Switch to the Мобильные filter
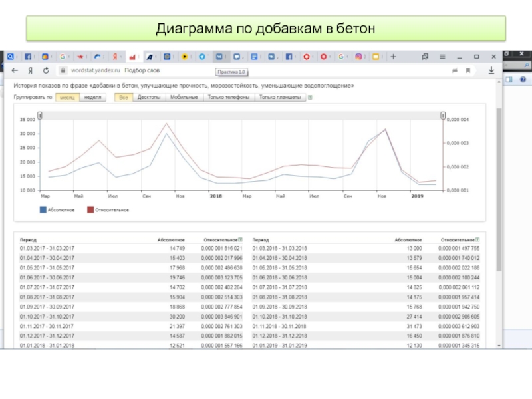Image resolution: width=532 pixels, height=399 pixels. coord(184,97)
